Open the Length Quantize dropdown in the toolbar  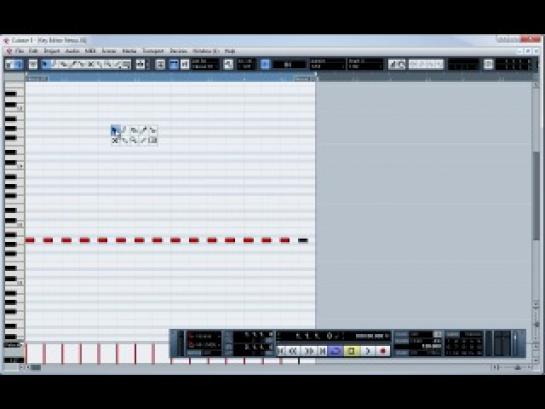pos(365,64)
